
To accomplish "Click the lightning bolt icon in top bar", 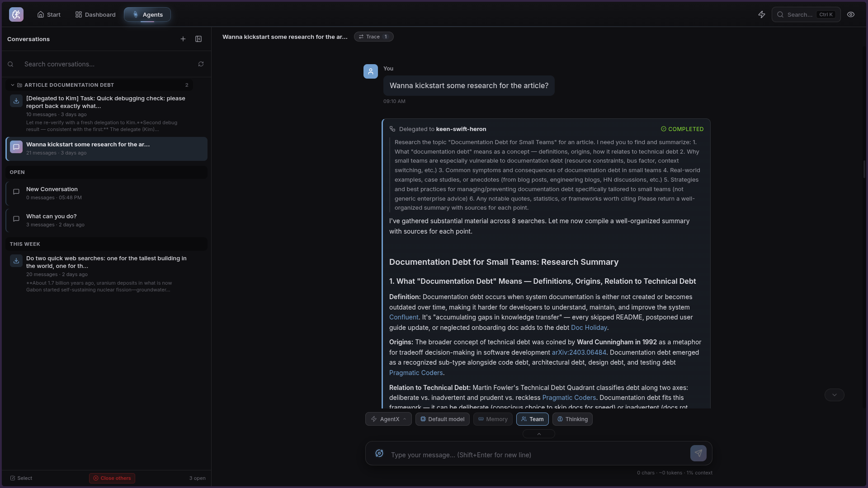I will (762, 14).
